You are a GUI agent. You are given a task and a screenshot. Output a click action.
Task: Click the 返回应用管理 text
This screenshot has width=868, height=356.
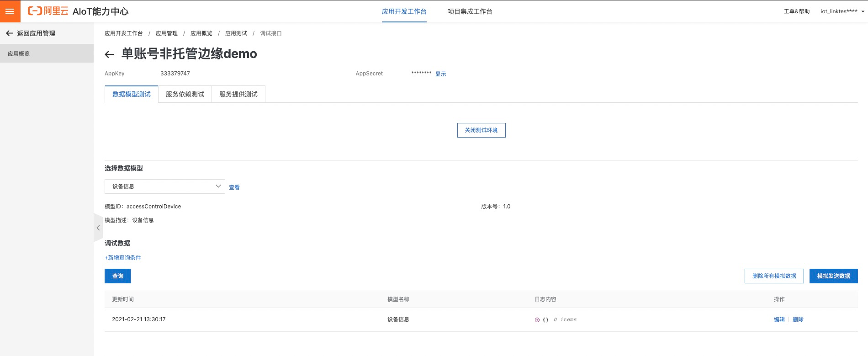coord(36,33)
